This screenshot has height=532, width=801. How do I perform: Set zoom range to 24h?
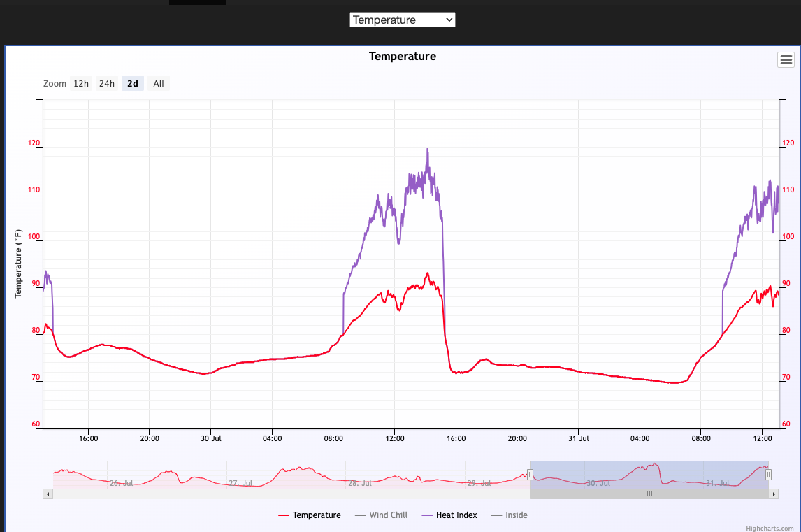(107, 83)
